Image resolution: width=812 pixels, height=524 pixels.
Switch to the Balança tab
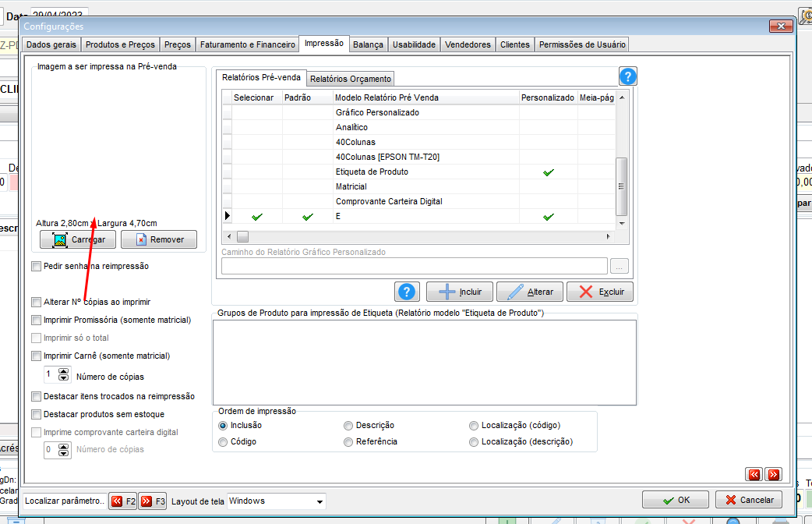[x=368, y=44]
